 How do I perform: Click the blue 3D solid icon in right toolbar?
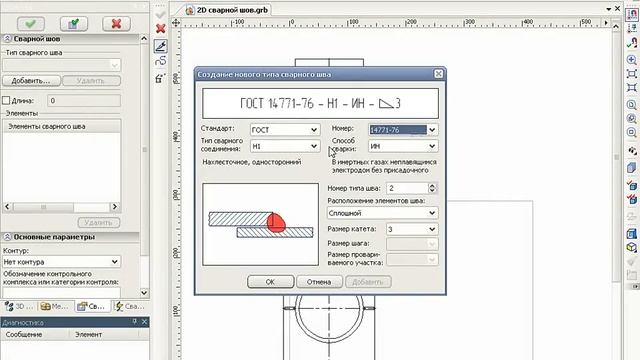pyautogui.click(x=632, y=167)
